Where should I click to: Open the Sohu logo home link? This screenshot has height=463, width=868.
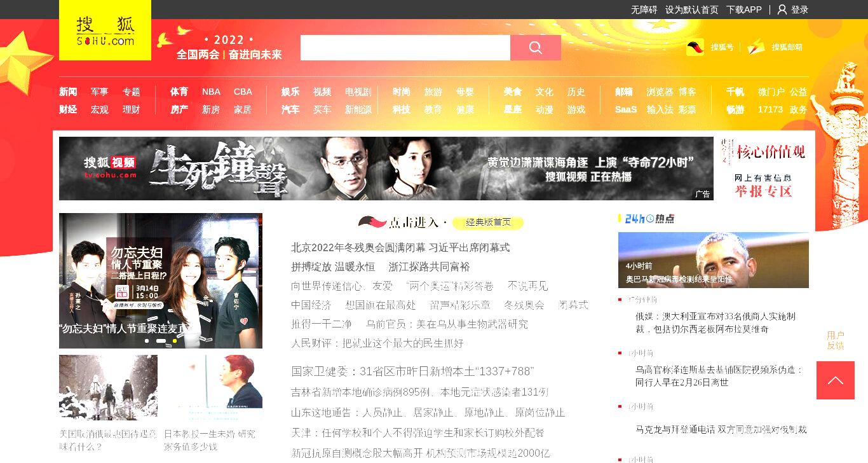pyautogui.click(x=105, y=31)
